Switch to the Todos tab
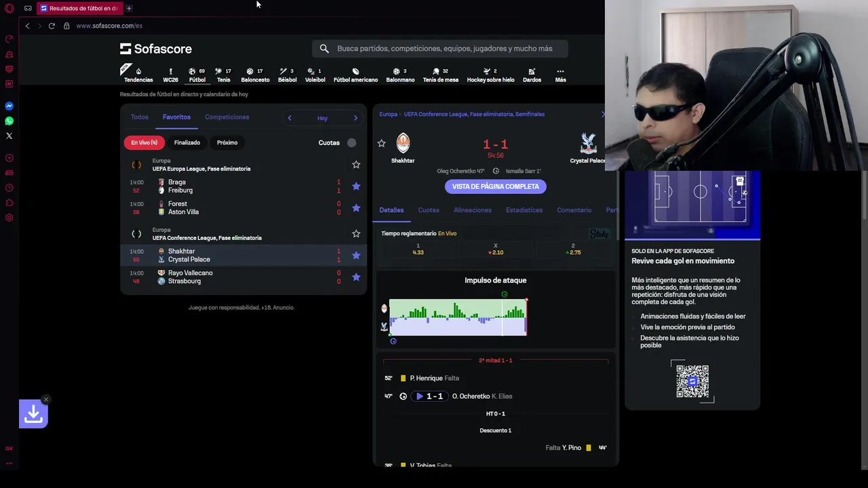Viewport: 868px width, 488px height. pyautogui.click(x=139, y=117)
